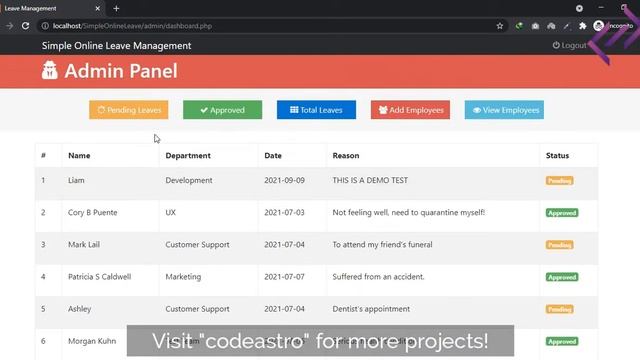640x360 pixels.
Task: Click the Status column header
Action: pyautogui.click(x=557, y=156)
